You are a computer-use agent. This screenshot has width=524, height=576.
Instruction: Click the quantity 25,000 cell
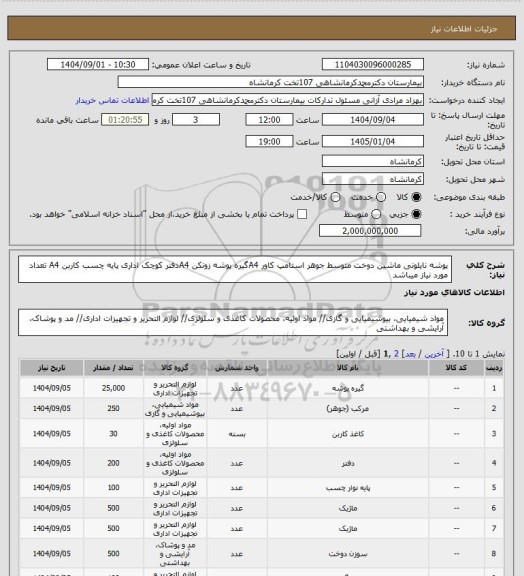click(113, 388)
